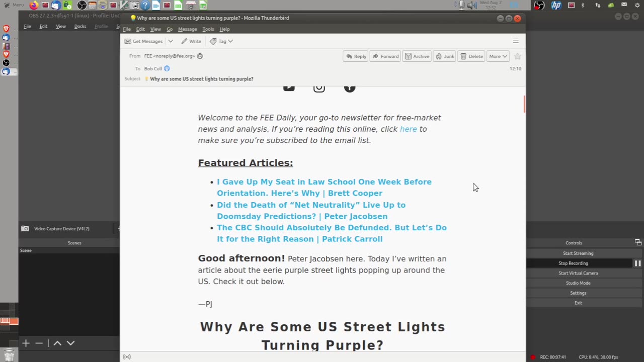Click the microphone tray icon
The image size is (644, 362).
(x=461, y=5)
